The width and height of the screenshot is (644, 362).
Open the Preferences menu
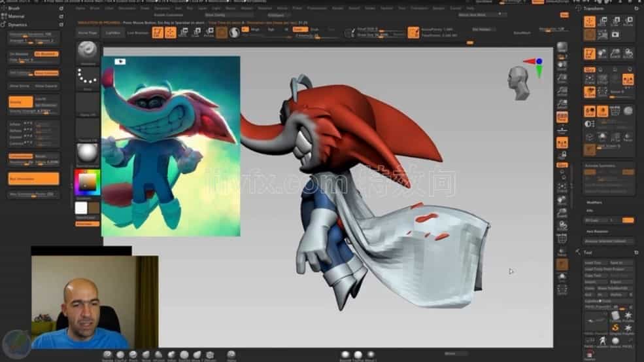click(x=318, y=9)
